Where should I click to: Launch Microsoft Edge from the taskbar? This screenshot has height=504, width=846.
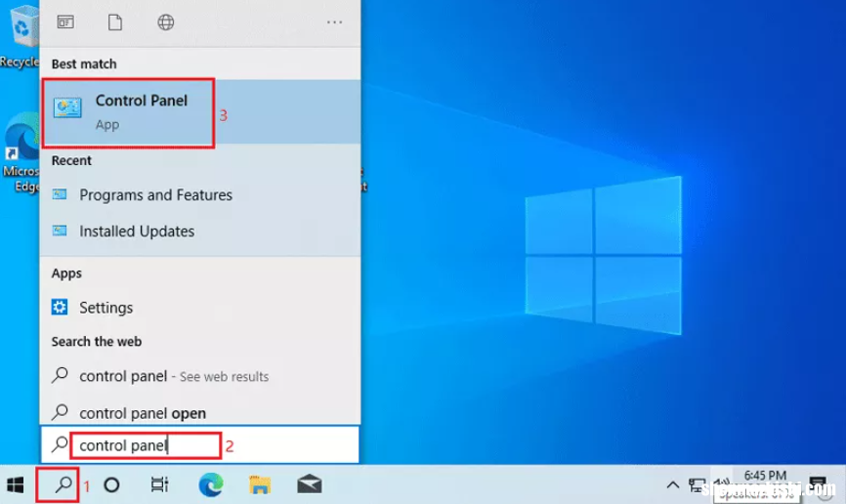click(210, 485)
